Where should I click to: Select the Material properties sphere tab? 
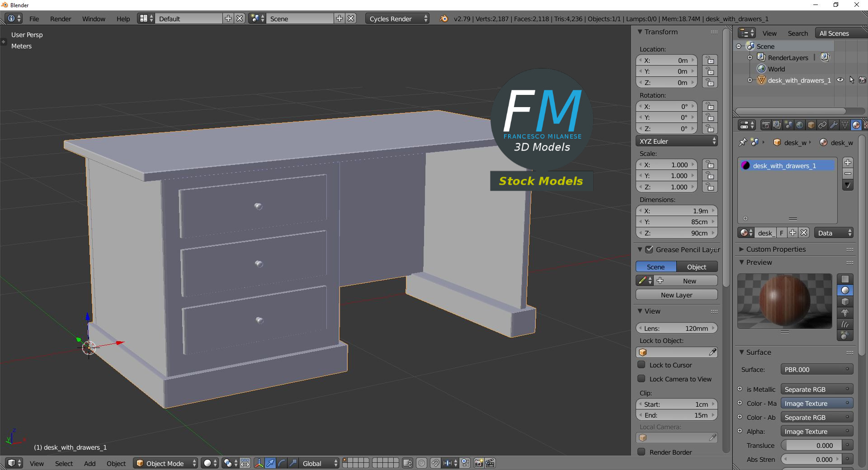coord(856,125)
